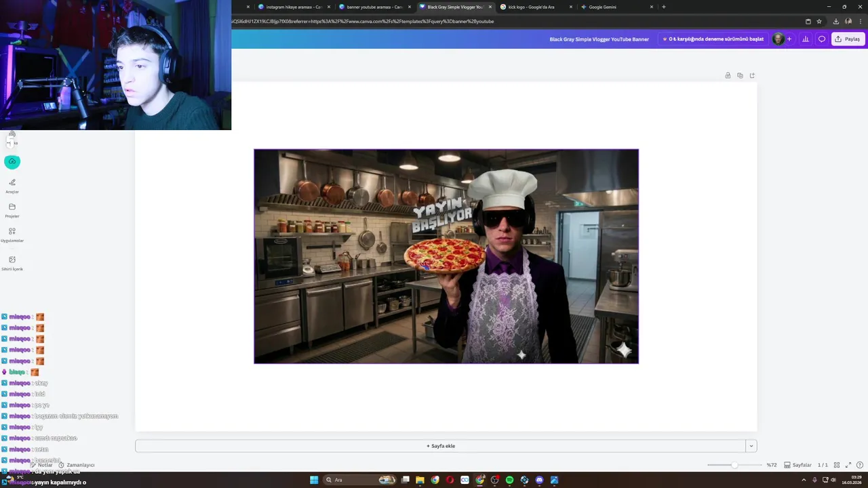
Task: Click the taskbar Ara search box
Action: [359, 480]
